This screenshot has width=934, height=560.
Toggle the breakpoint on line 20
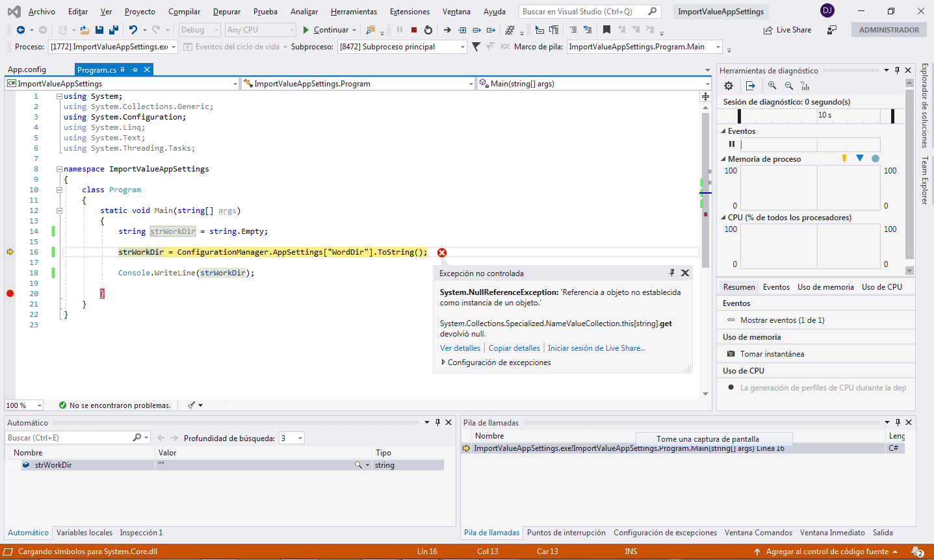(x=10, y=294)
